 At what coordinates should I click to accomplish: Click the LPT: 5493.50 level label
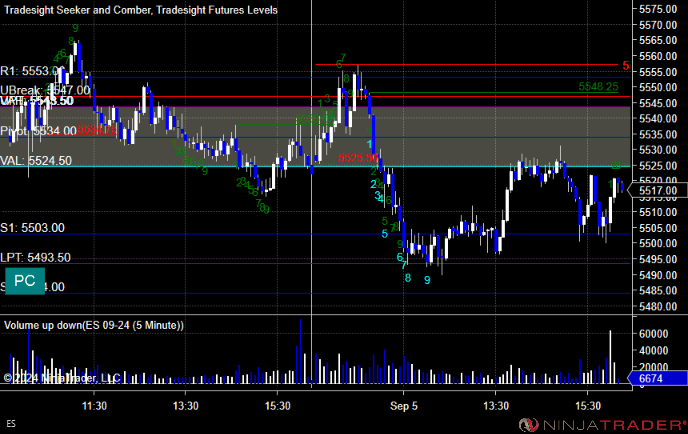pyautogui.click(x=36, y=258)
